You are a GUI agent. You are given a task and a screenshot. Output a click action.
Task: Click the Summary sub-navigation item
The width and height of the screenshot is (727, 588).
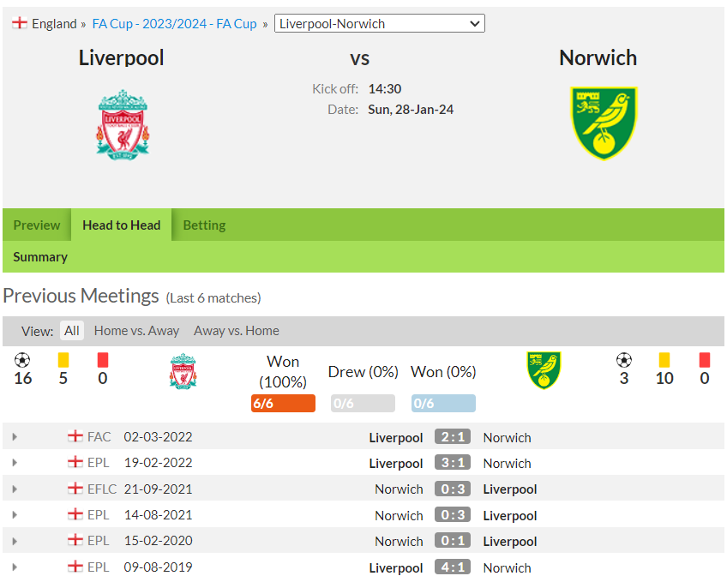coord(40,257)
